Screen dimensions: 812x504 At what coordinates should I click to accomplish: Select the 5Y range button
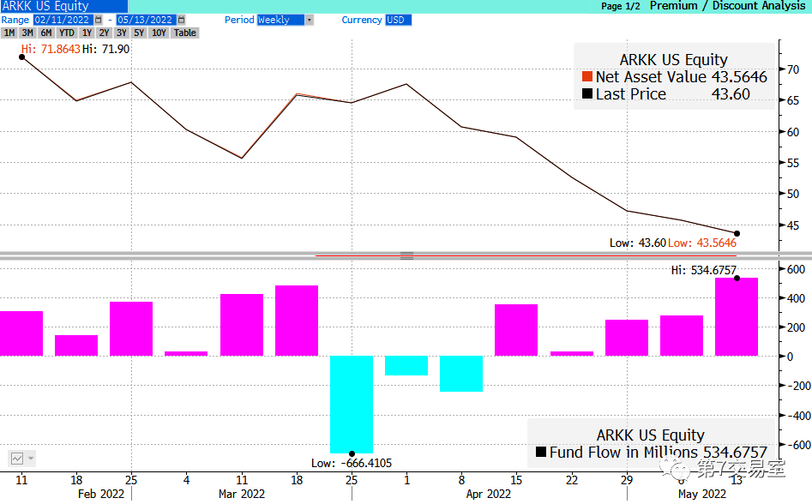pyautogui.click(x=139, y=33)
